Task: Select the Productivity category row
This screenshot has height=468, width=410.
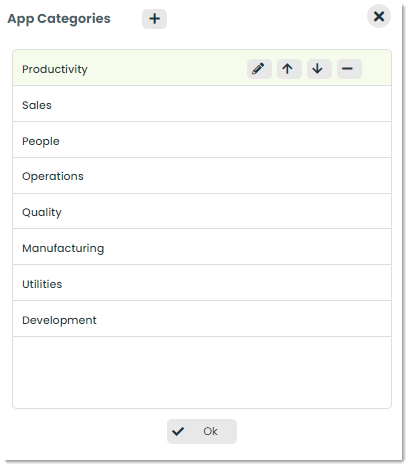Action: pyautogui.click(x=202, y=68)
